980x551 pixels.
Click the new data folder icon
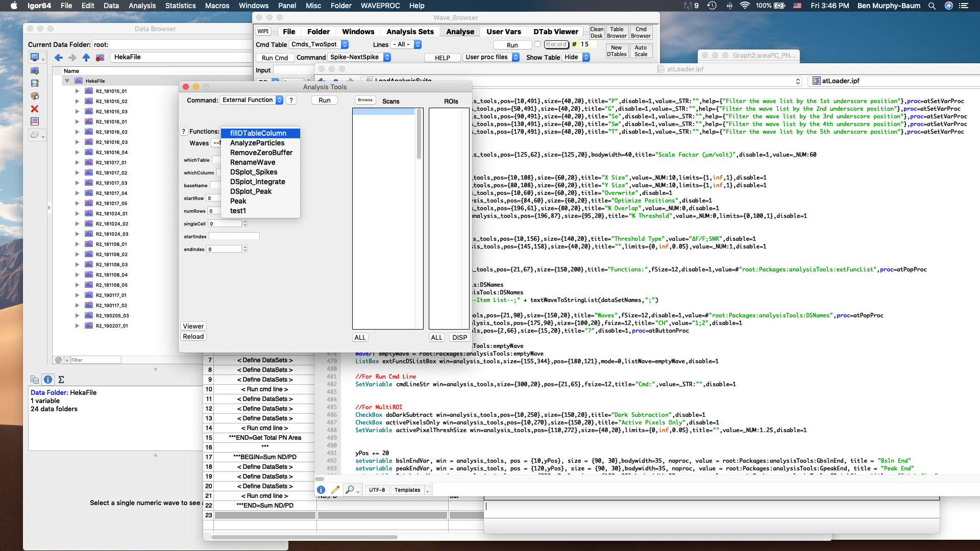pos(35,70)
